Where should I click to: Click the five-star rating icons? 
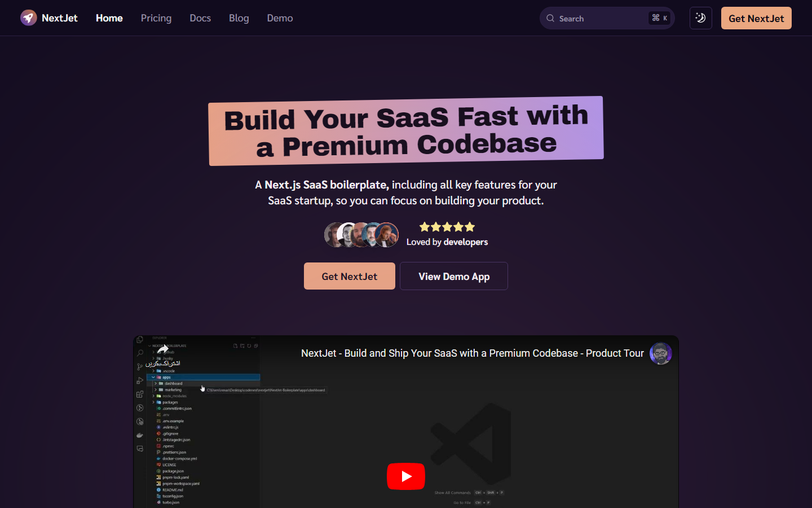[x=447, y=227]
